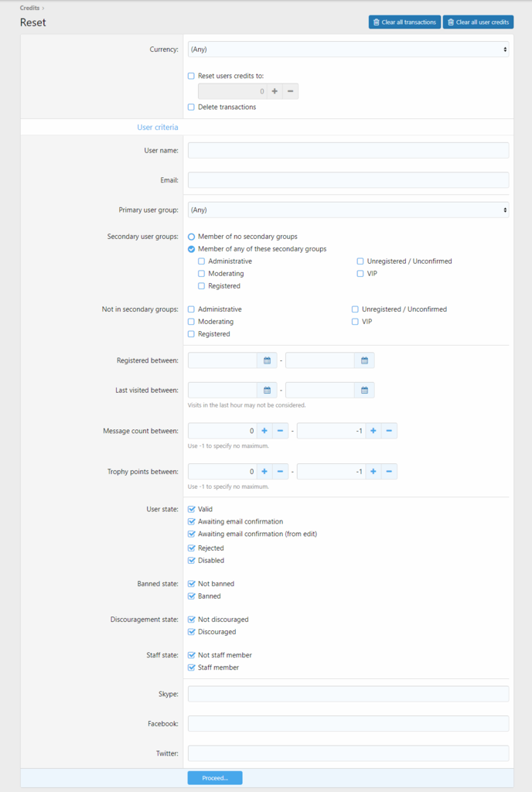Tick Reset users credits to checkbox
532x792 pixels.
[192, 76]
